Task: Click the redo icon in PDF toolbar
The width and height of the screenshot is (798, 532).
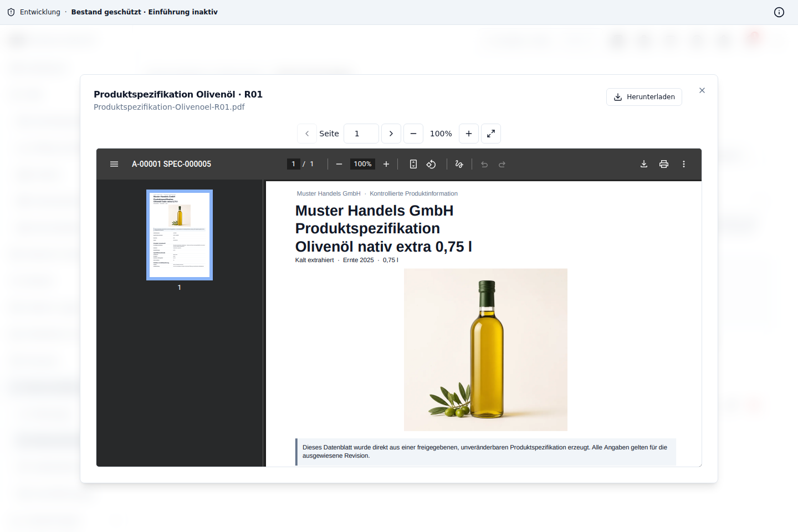Action: (502, 164)
